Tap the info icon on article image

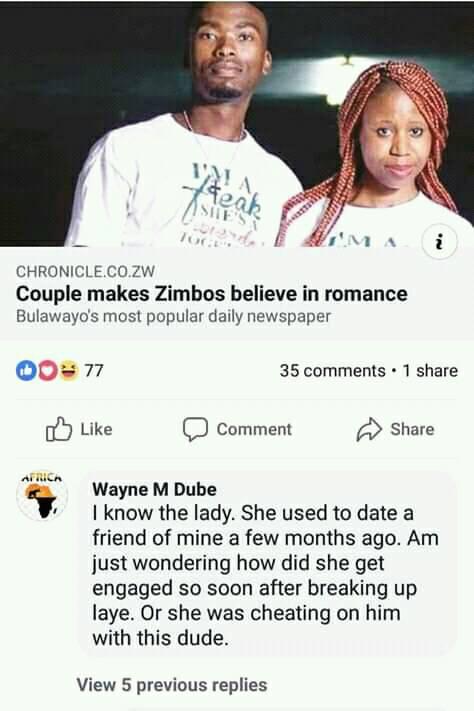click(x=439, y=243)
